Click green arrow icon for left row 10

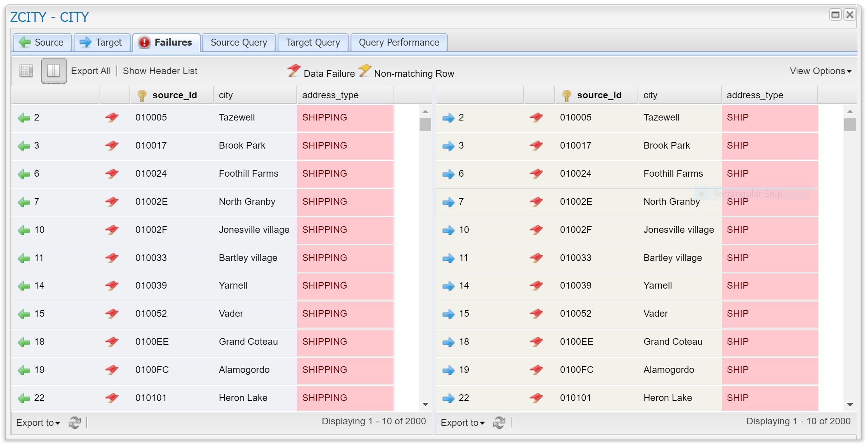point(24,230)
